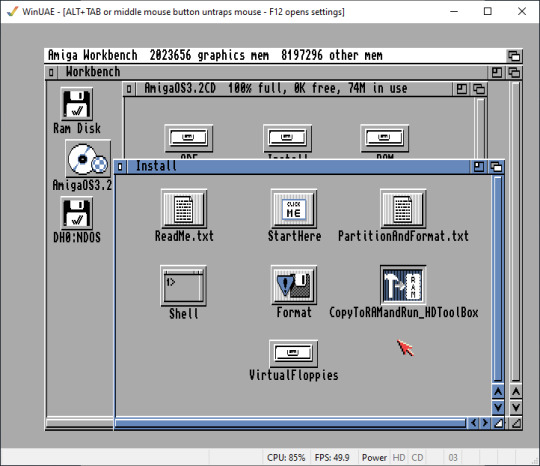Select the AmigaOS3.2 CD icon
This screenshot has height=466, width=540.
coord(88,158)
